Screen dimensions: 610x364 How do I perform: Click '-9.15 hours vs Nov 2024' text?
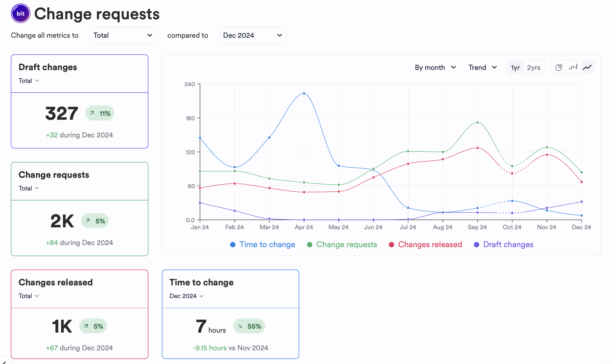230,348
